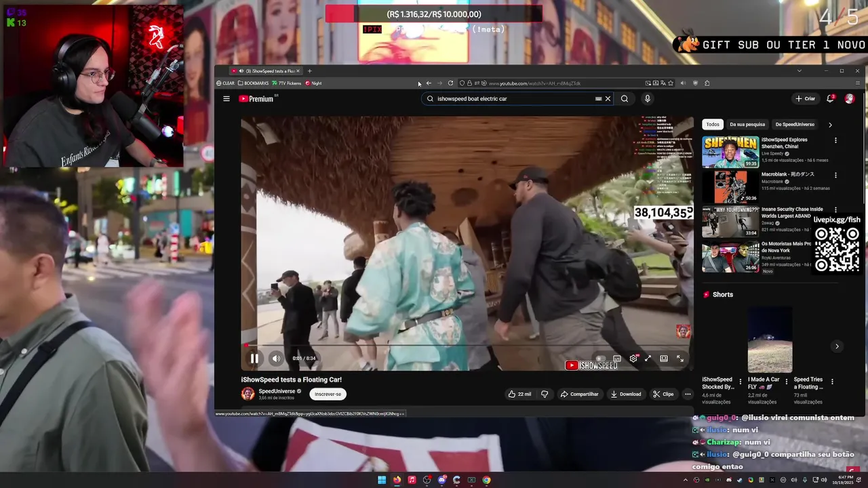Open the I Made A Car FLY short
868x488 pixels.
click(x=770, y=340)
